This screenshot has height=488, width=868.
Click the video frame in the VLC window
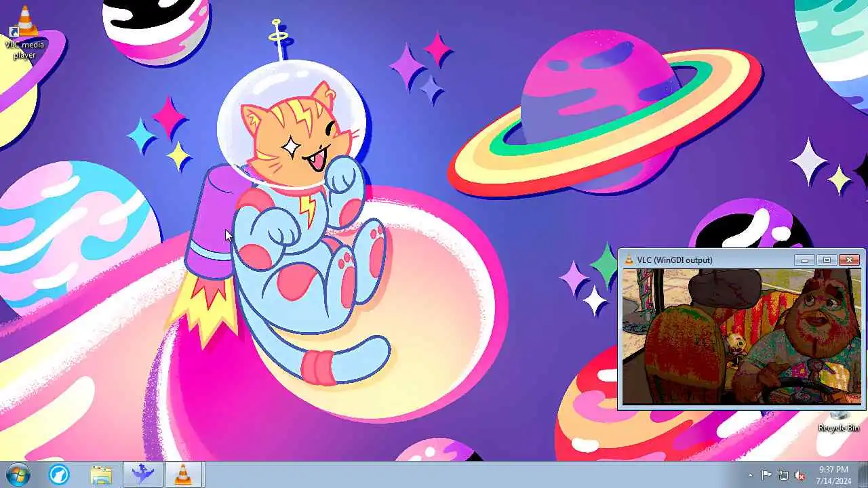pos(742,336)
